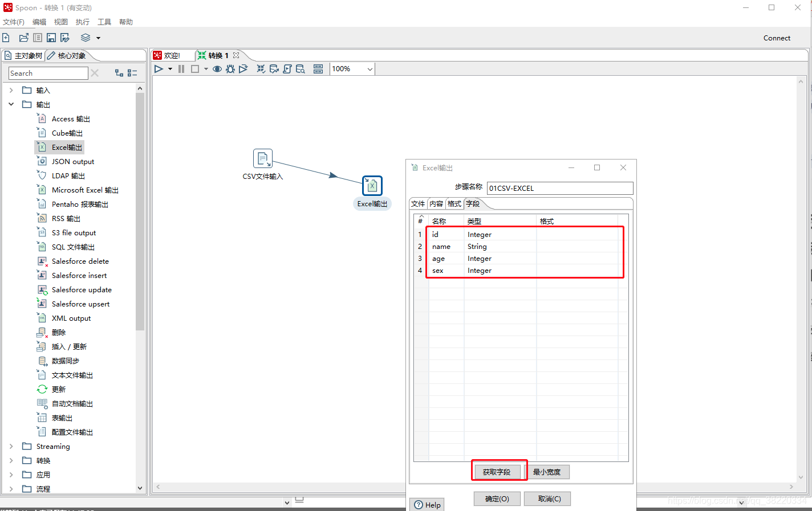
Task: Click the Verify transformation icon
Action: [x=261, y=69]
